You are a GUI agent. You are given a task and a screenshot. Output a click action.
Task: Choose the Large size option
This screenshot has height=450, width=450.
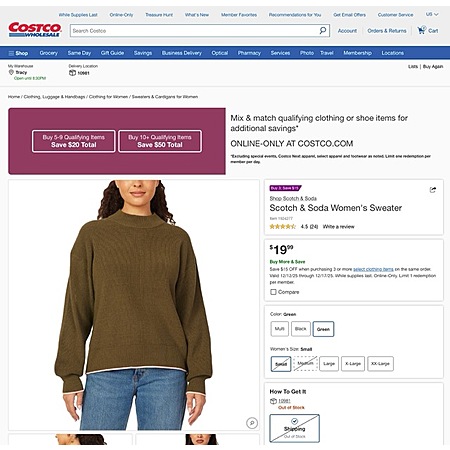coord(329,364)
